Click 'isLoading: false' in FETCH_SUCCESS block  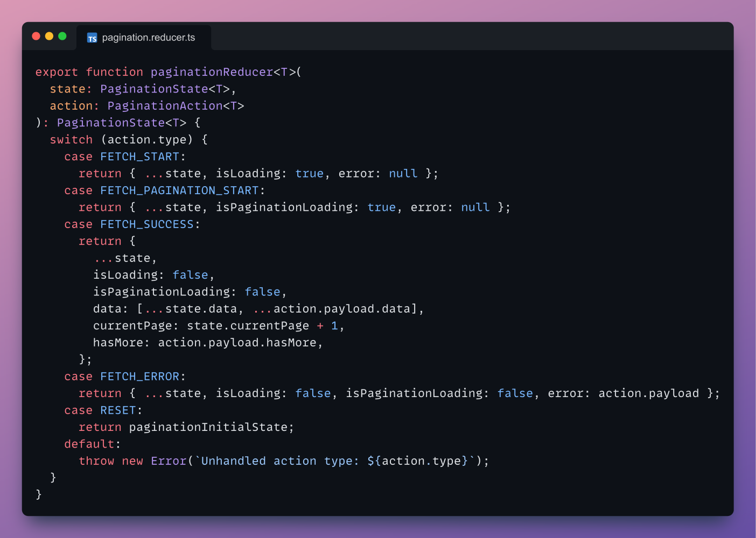[150, 275]
